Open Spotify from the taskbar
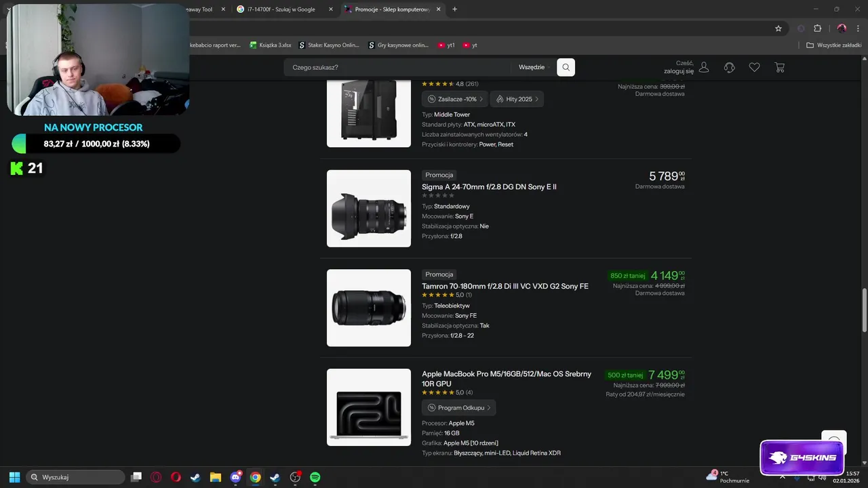The image size is (868, 488). tap(315, 477)
